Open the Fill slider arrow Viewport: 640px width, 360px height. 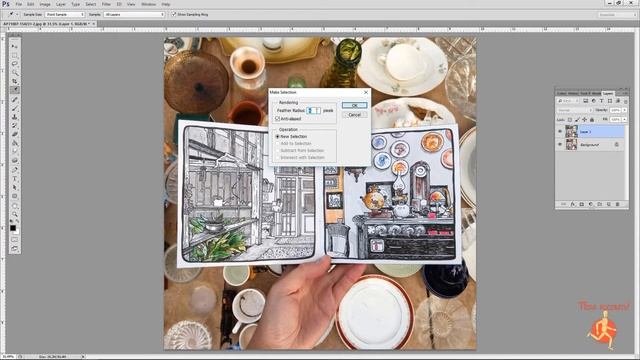(x=624, y=120)
